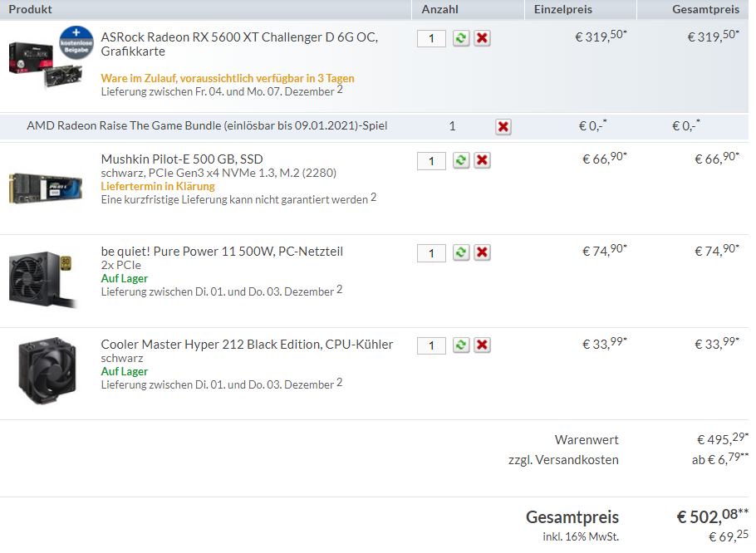The height and width of the screenshot is (553, 756).
Task: Click 'Ware im Zulauf' availability notice
Action: [x=228, y=78]
